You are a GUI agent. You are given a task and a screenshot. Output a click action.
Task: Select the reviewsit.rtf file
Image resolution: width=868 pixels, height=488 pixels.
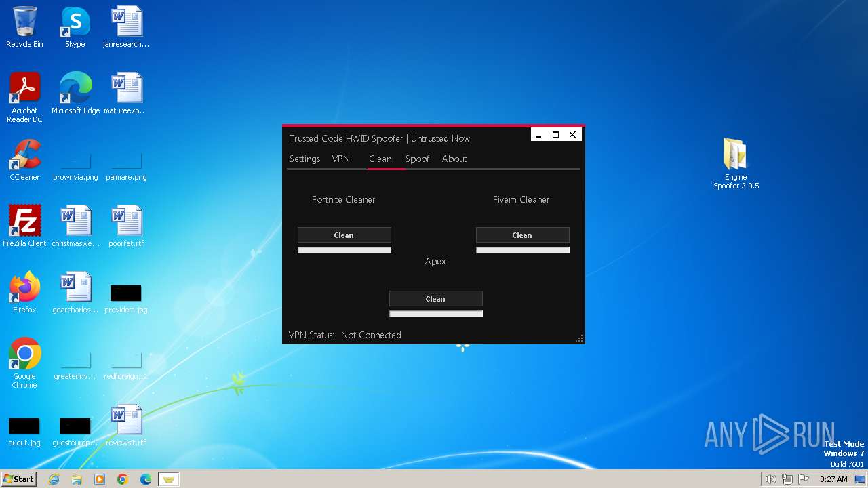(126, 426)
